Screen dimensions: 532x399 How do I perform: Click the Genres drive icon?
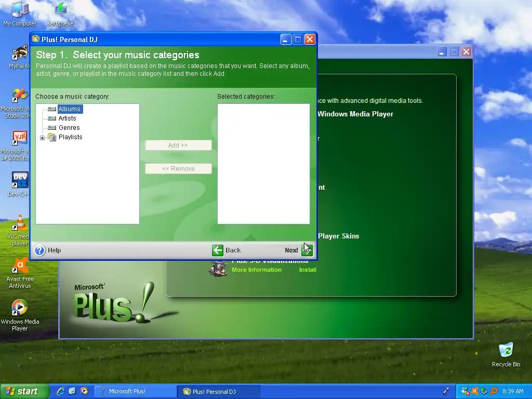point(52,128)
